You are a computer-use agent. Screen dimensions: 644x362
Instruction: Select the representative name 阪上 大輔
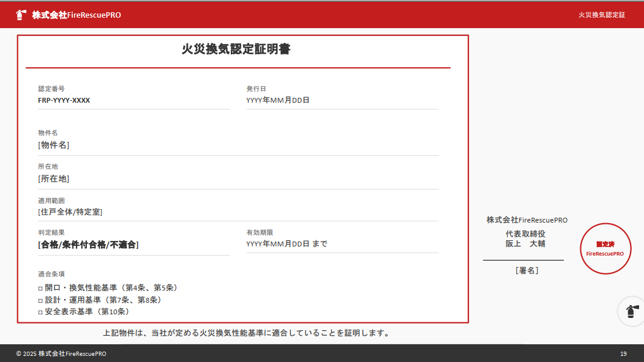(x=525, y=243)
